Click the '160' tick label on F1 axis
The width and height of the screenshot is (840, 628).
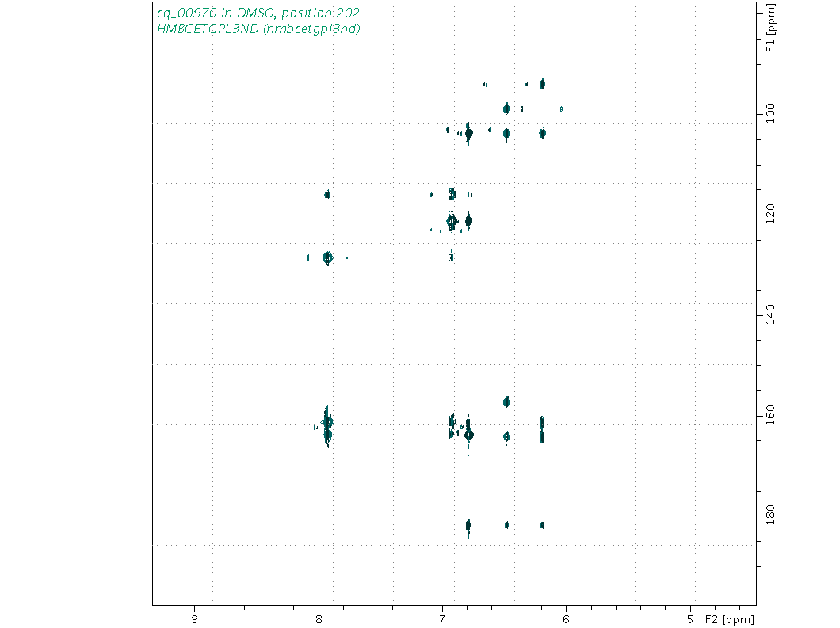(x=770, y=415)
